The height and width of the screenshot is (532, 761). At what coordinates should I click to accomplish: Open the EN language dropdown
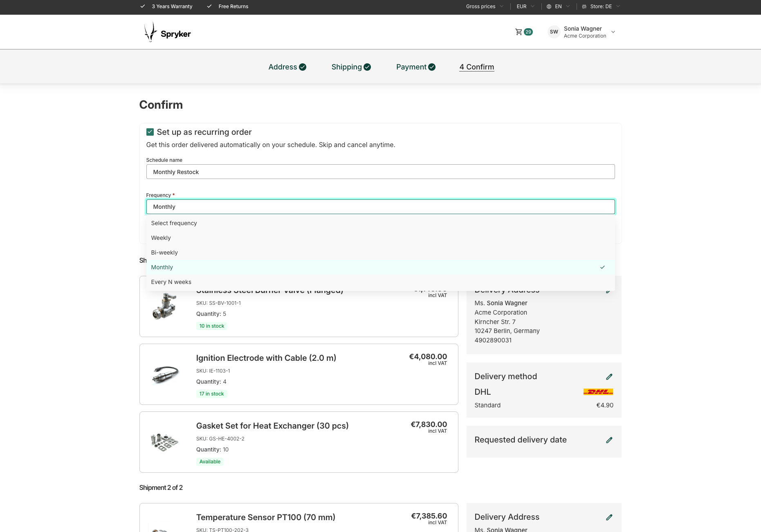[558, 7]
